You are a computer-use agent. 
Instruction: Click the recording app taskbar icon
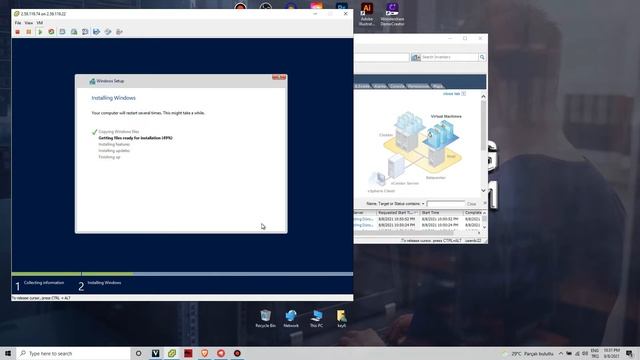click(237, 353)
